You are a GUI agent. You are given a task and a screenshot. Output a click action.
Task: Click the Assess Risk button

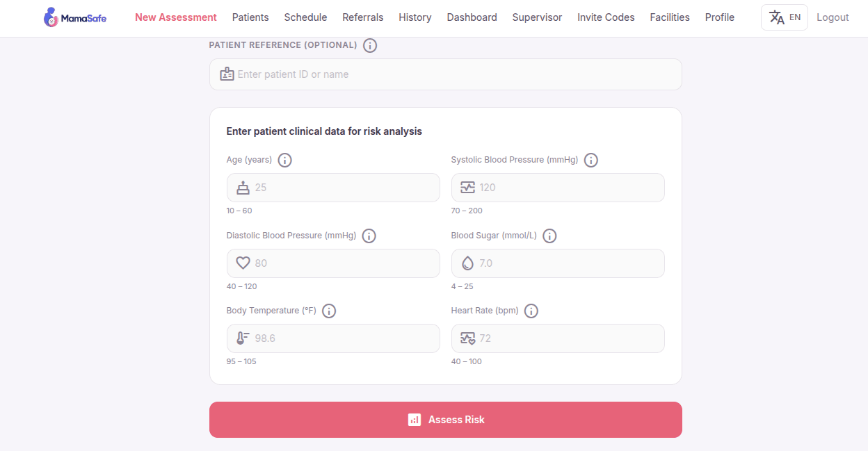(x=446, y=420)
